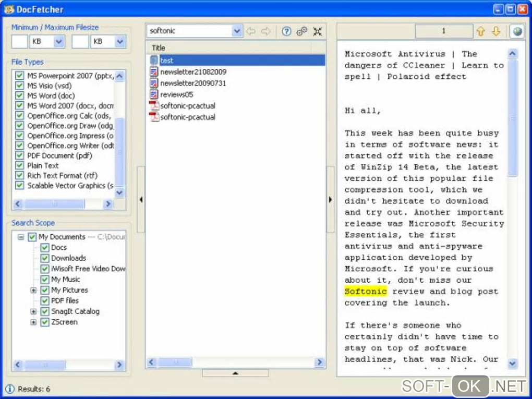Click File Types list scroll down arrow
532x399 pixels.
coord(119,192)
